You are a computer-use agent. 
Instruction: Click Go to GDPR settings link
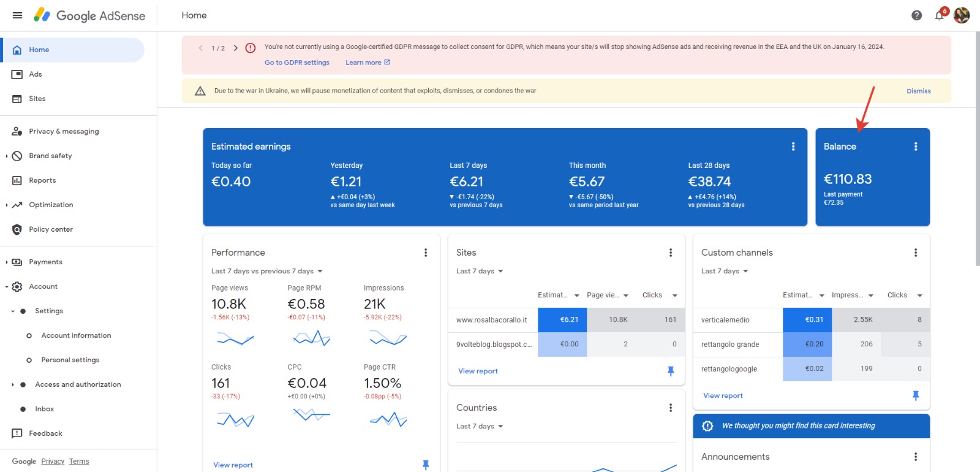coord(297,63)
